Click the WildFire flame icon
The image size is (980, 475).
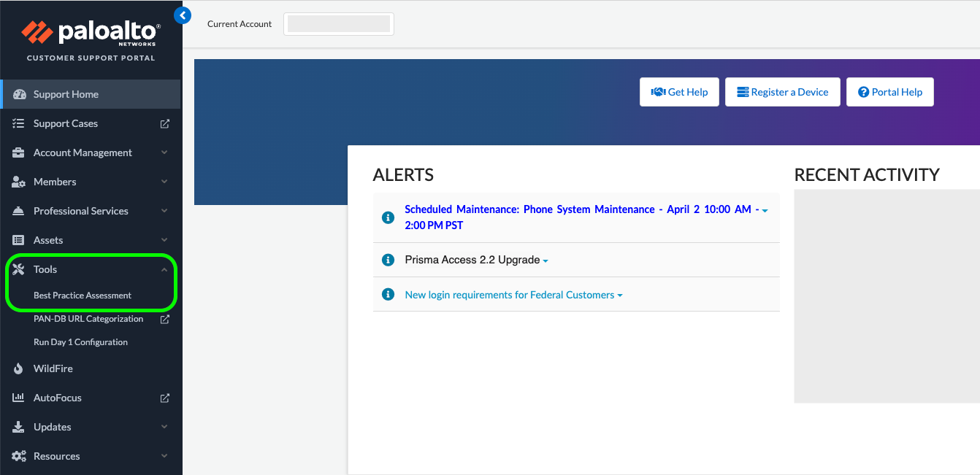pyautogui.click(x=19, y=368)
